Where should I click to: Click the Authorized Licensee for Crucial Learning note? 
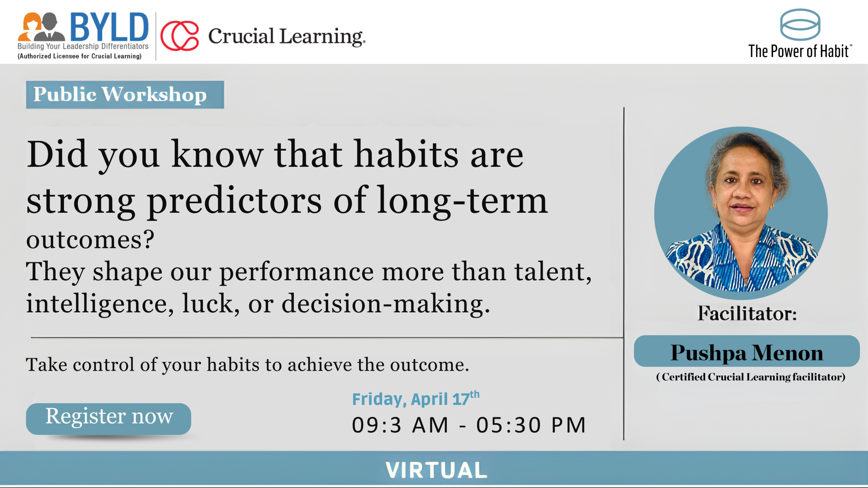tap(80, 56)
